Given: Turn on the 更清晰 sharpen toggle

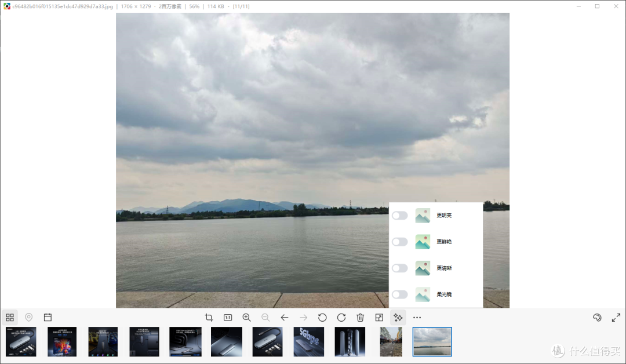Looking at the screenshot, I should pos(399,268).
